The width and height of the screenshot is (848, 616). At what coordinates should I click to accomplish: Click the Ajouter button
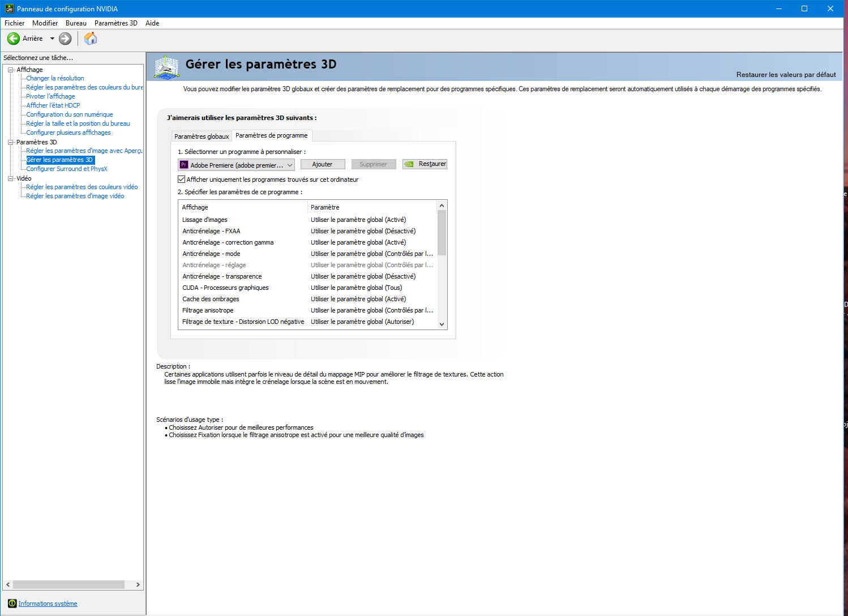[323, 164]
